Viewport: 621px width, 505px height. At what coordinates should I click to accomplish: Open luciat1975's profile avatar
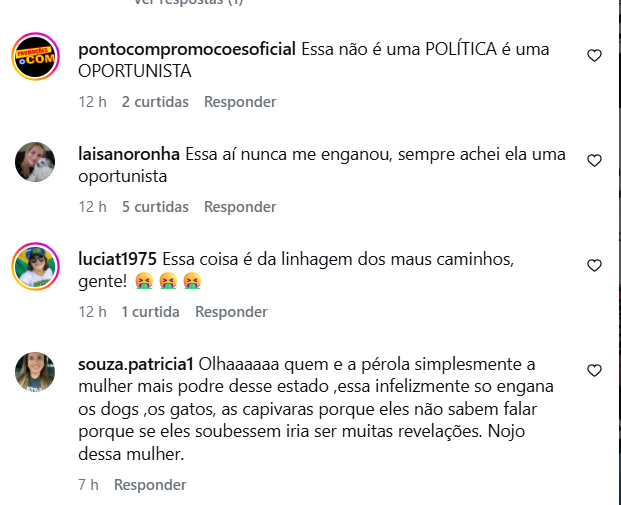click(35, 267)
